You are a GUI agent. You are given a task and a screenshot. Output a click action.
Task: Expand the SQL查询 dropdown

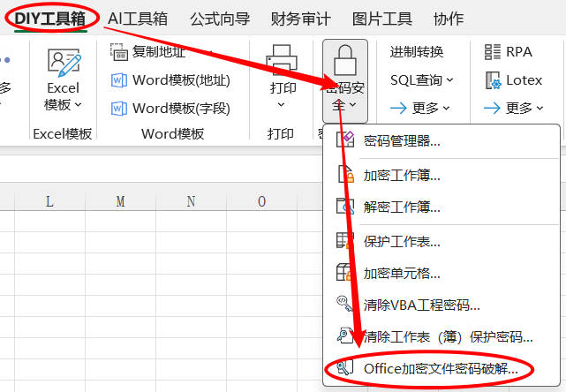click(421, 80)
